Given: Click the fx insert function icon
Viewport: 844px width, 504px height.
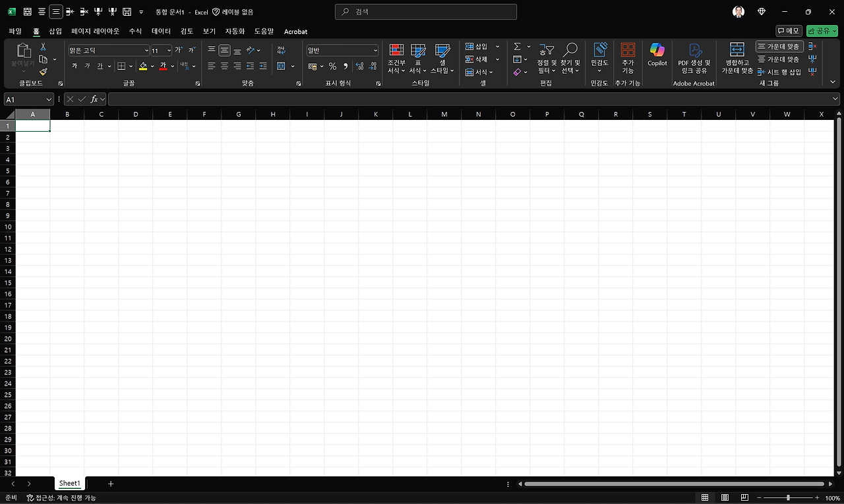Looking at the screenshot, I should (94, 99).
